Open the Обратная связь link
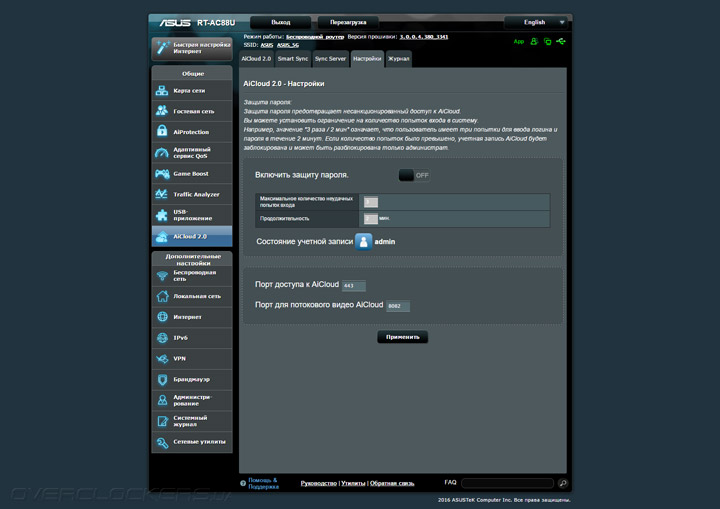The width and height of the screenshot is (720, 509). coord(392,483)
